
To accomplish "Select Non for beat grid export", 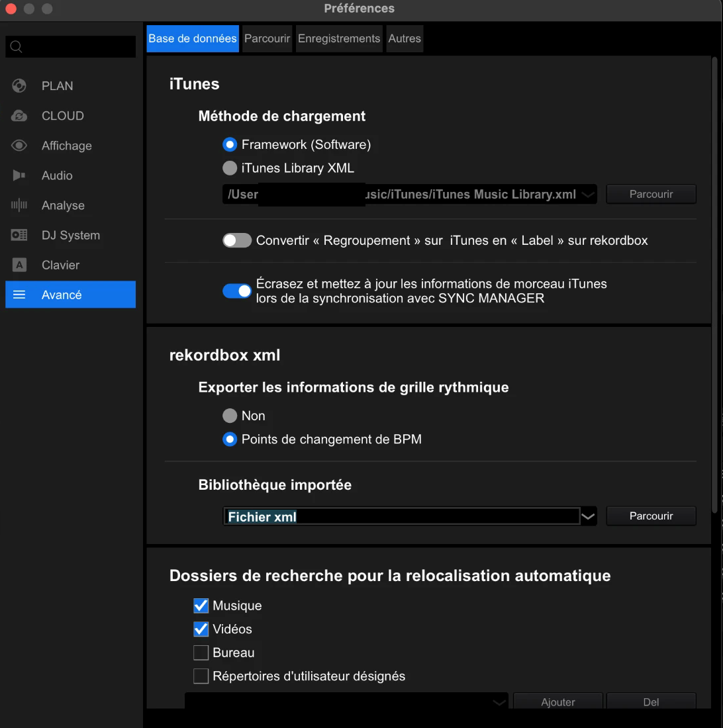I will [230, 416].
